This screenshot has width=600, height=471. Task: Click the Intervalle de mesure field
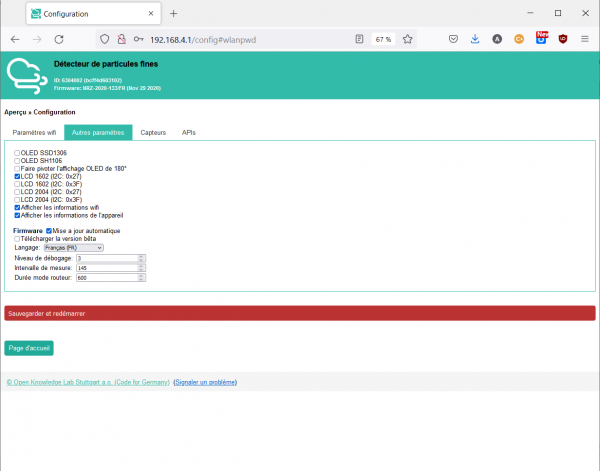(106, 268)
